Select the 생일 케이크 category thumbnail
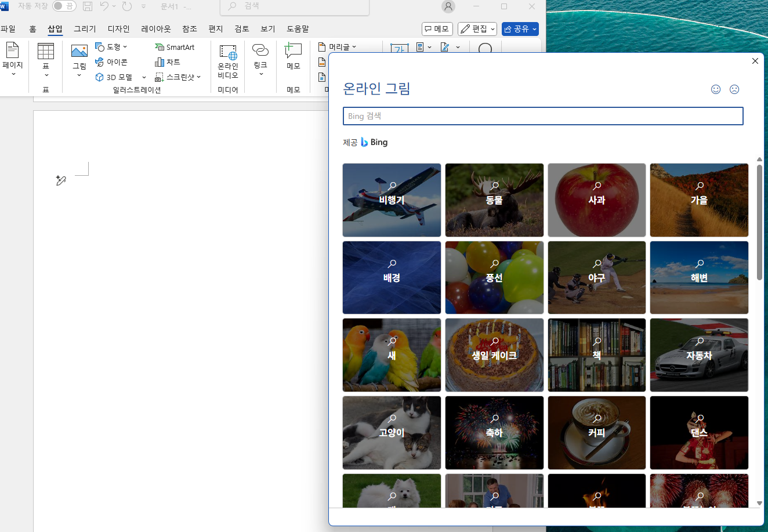768x532 pixels. point(494,355)
